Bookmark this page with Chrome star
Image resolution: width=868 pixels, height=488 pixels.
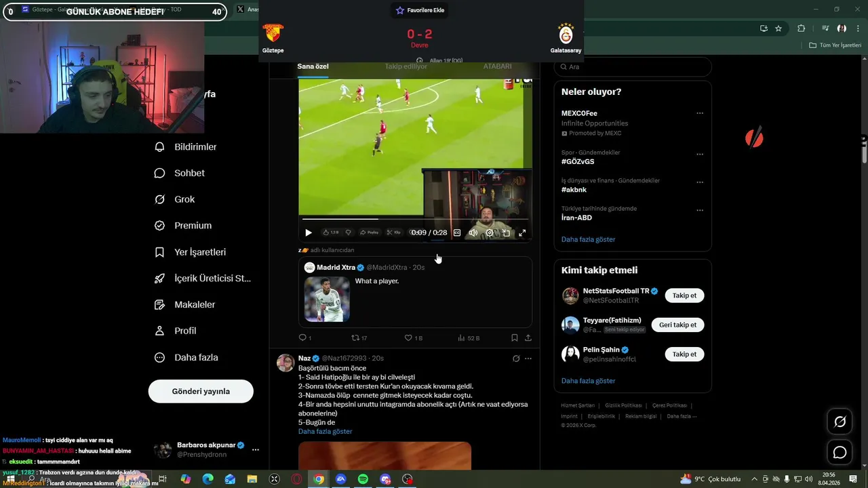[778, 28]
